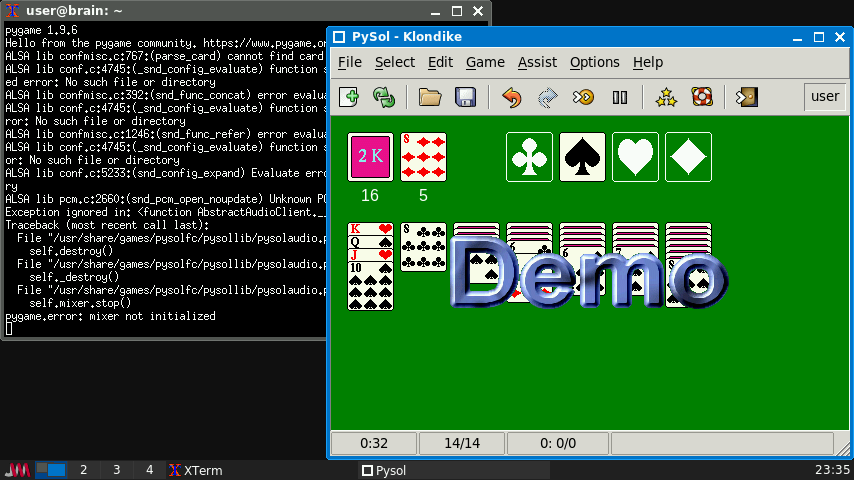The width and height of the screenshot is (854, 480).
Task: Click the clubs foundation pile
Action: (x=529, y=157)
